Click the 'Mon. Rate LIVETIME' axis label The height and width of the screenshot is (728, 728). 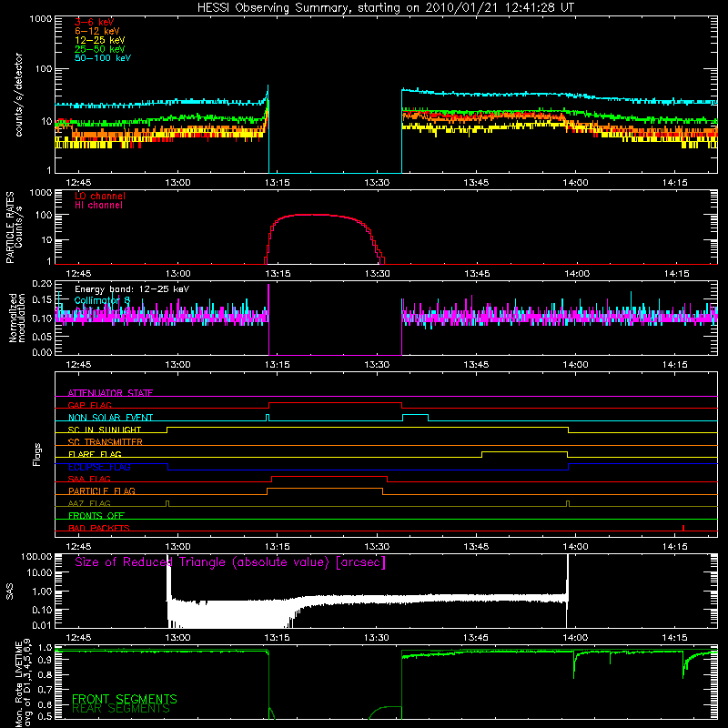pyautogui.click(x=19, y=685)
